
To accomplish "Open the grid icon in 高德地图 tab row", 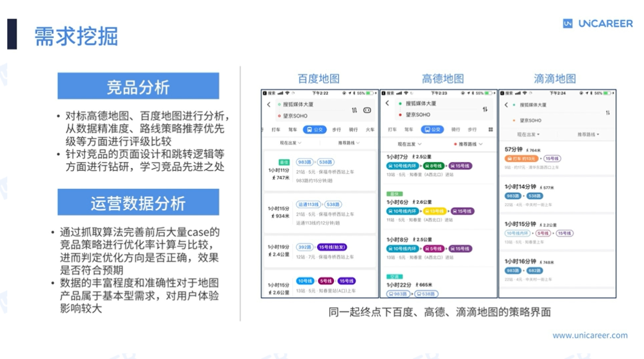I will [490, 129].
